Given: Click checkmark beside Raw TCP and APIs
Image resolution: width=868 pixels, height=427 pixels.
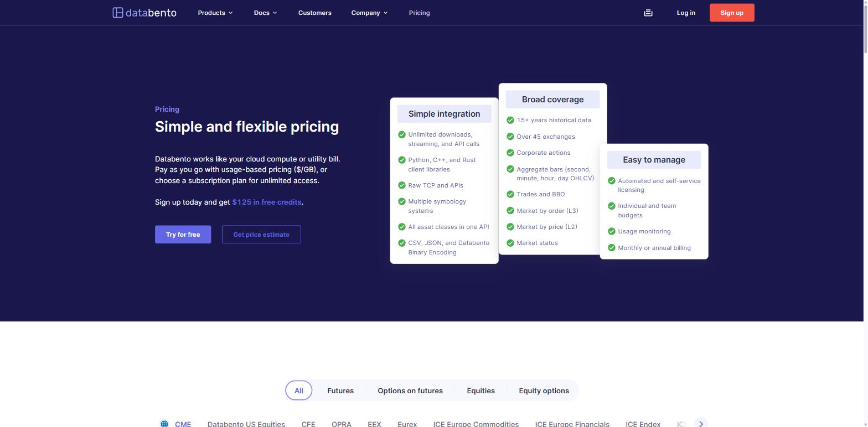Looking at the screenshot, I should point(402,185).
